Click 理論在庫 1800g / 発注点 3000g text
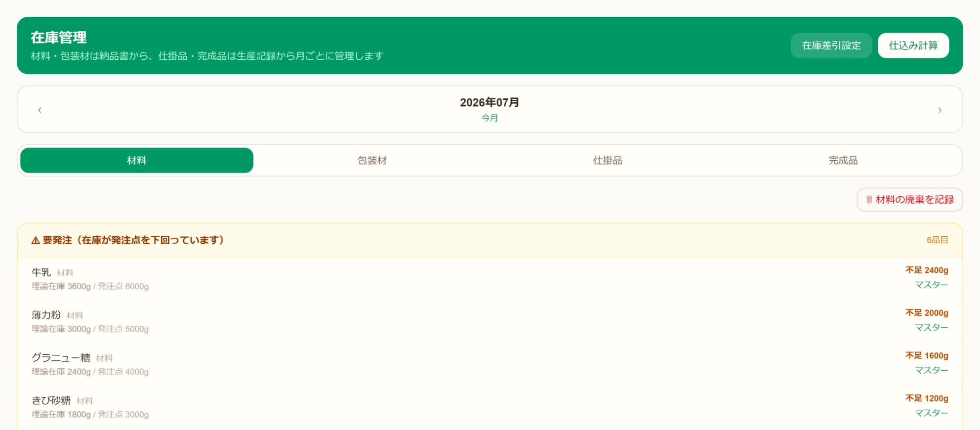This screenshot has height=430, width=980. [x=90, y=415]
